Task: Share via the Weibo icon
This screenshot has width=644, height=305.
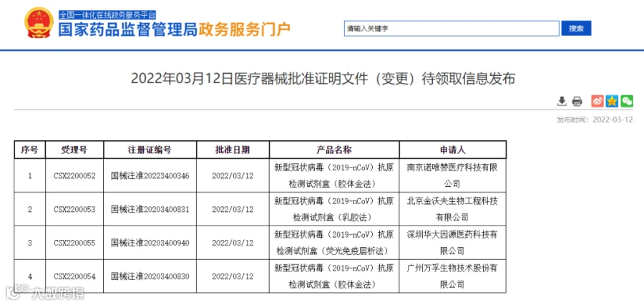Action: [x=597, y=101]
